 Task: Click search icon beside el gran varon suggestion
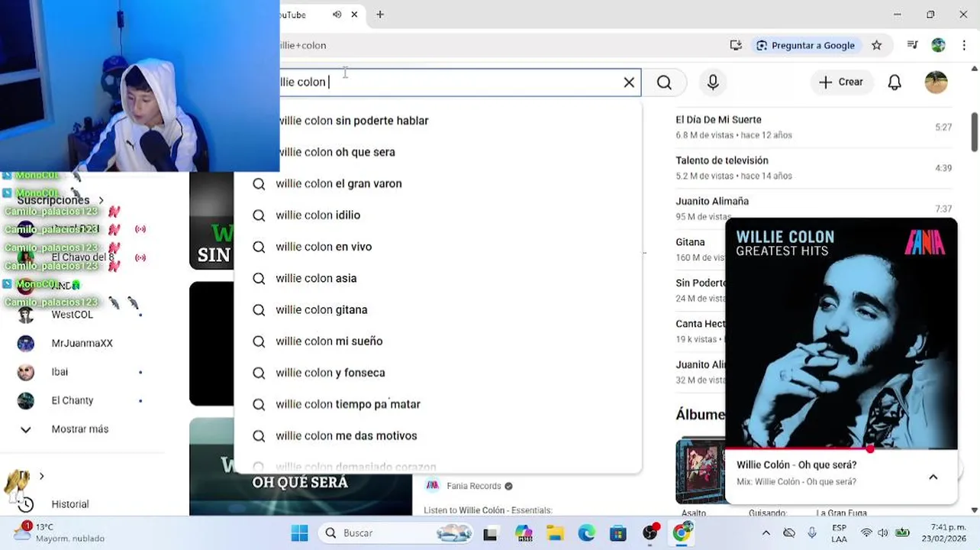click(x=259, y=184)
